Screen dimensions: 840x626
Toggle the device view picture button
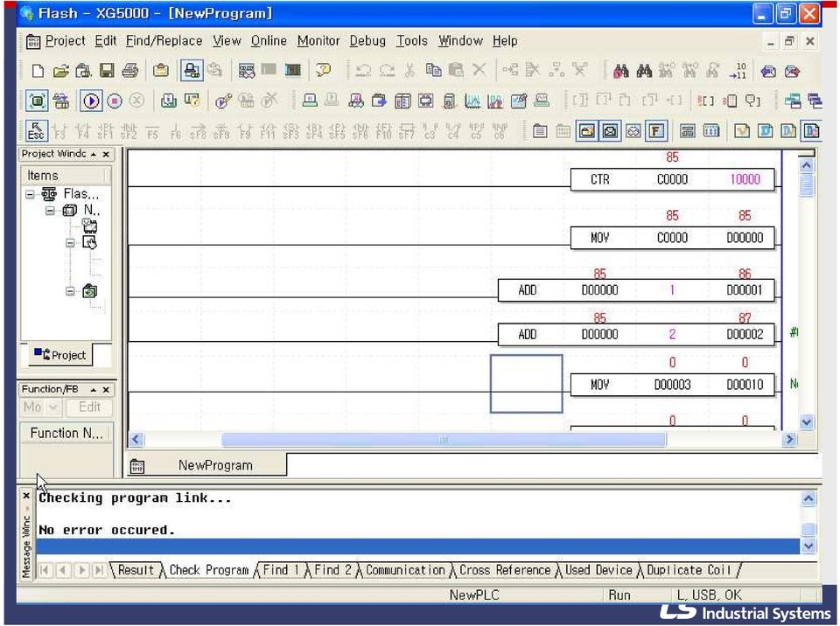(586, 130)
